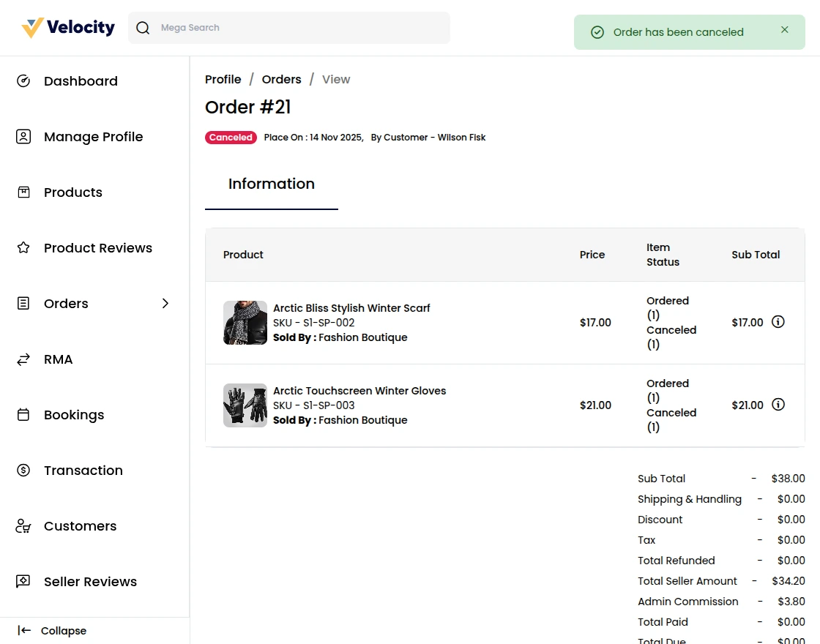
Task: Expand the Orders sidebar submenu
Action: click(165, 303)
